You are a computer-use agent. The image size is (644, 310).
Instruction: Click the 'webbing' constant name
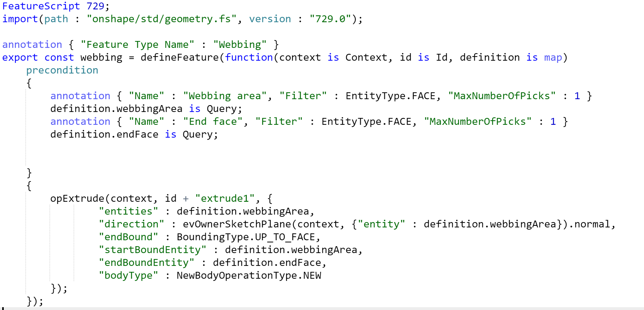point(101,57)
